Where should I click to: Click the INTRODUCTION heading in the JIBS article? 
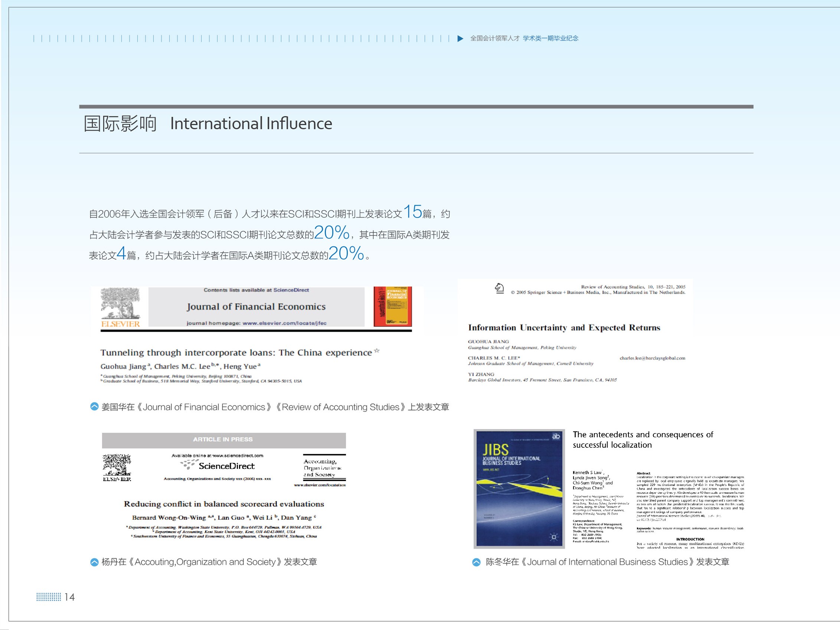pyautogui.click(x=690, y=539)
